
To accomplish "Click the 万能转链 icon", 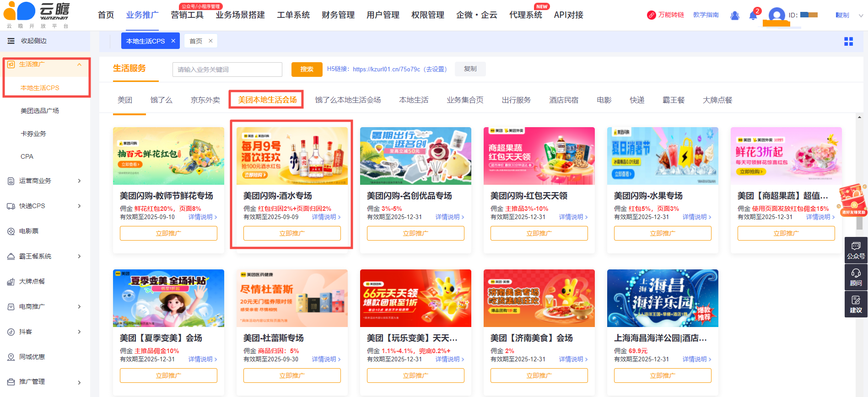I will 651,15.
